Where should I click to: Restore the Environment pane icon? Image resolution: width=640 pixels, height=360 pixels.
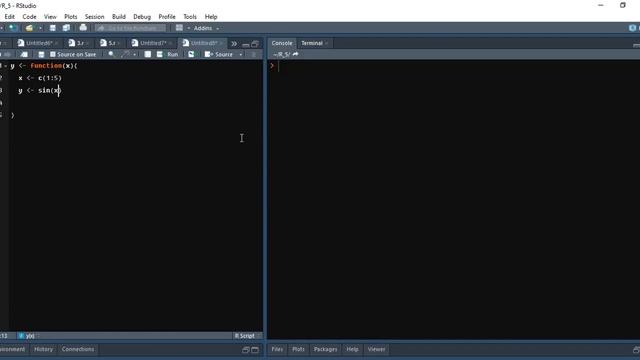pos(246,350)
